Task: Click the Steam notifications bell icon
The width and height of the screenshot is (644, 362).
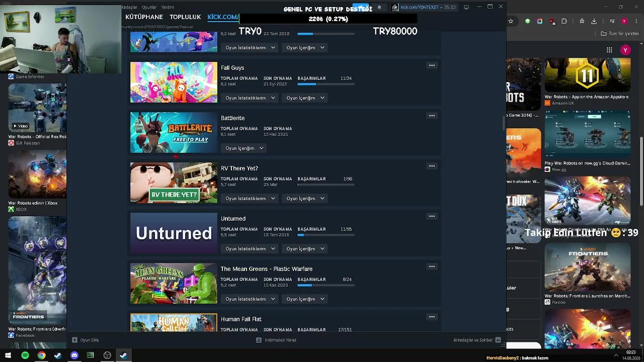Action: (379, 7)
